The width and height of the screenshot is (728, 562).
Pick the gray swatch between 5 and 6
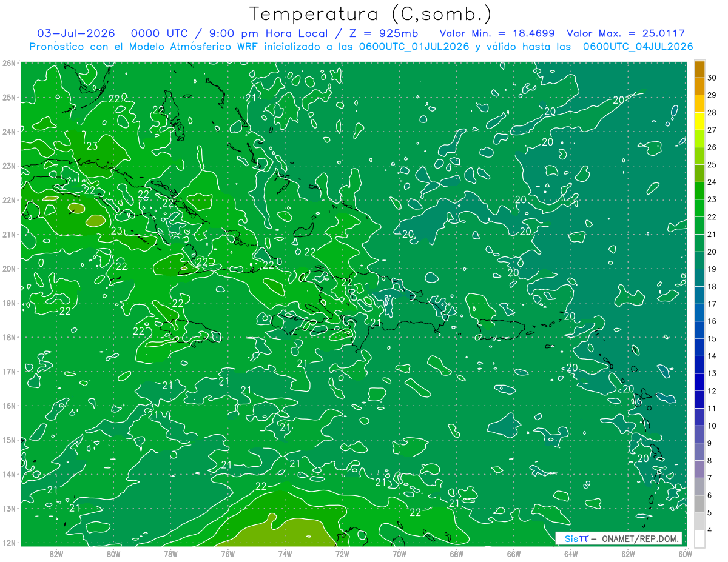[699, 504]
